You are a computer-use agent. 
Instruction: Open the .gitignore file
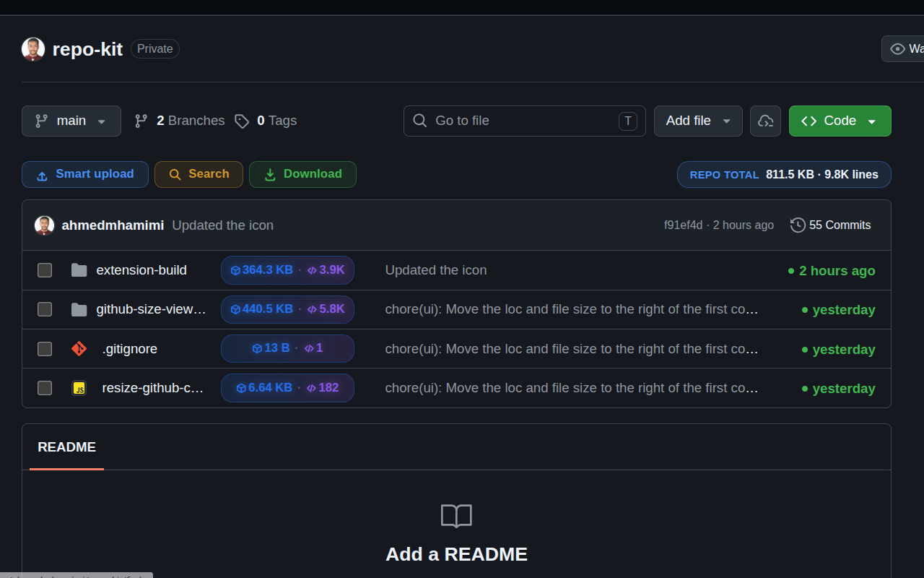pyautogui.click(x=130, y=349)
